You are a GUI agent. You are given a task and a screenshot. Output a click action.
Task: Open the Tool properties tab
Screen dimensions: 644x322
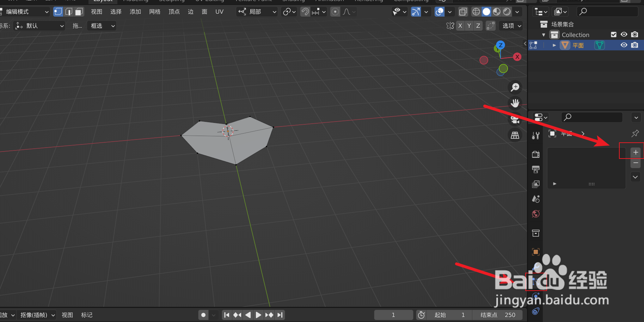pyautogui.click(x=536, y=135)
